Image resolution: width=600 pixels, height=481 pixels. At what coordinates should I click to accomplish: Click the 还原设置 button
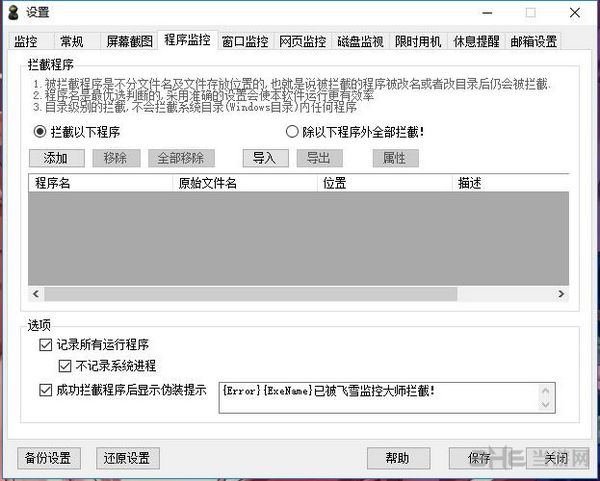128,458
